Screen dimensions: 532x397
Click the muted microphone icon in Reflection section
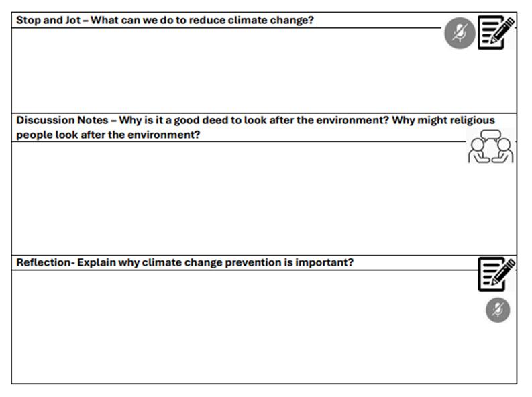pyautogui.click(x=498, y=310)
